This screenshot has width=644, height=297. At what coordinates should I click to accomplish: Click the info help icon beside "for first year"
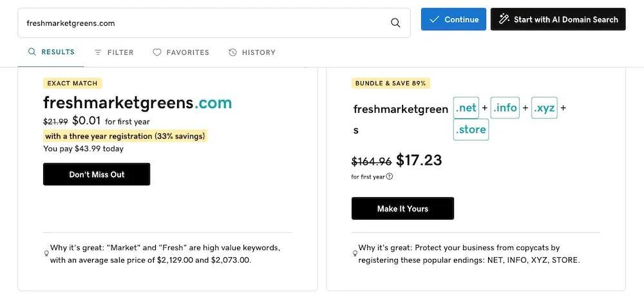pyautogui.click(x=390, y=177)
